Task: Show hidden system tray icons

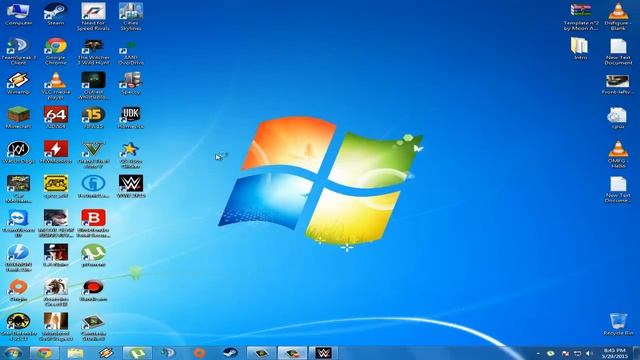Action: pos(538,353)
